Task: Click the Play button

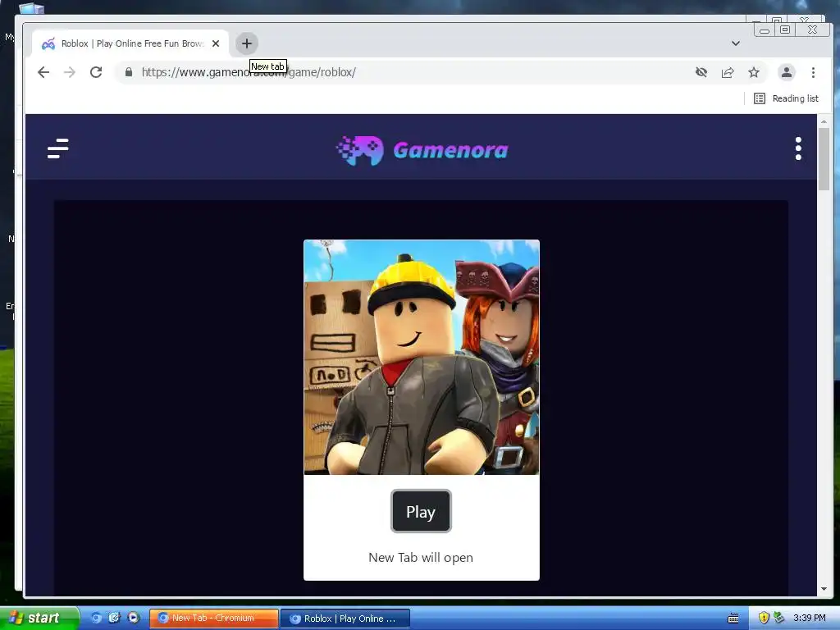Action: tap(421, 511)
